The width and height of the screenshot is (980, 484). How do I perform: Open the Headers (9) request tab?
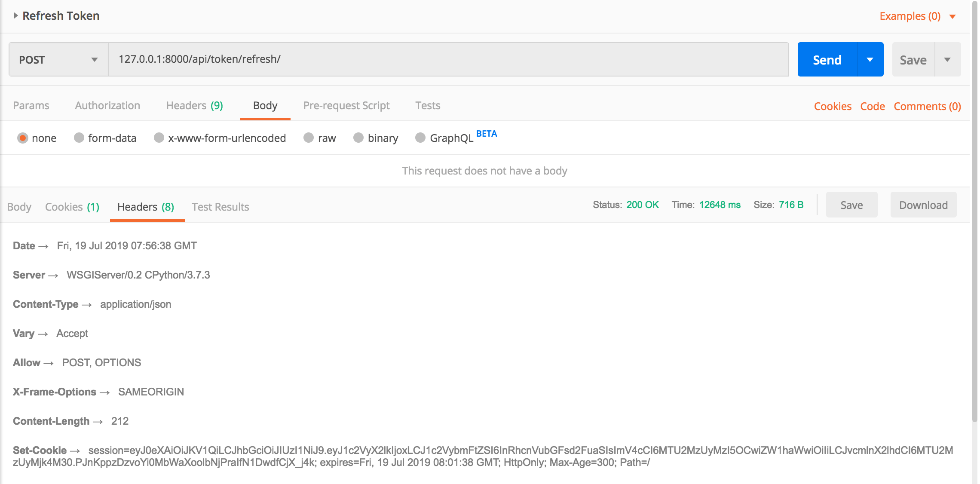tap(194, 106)
